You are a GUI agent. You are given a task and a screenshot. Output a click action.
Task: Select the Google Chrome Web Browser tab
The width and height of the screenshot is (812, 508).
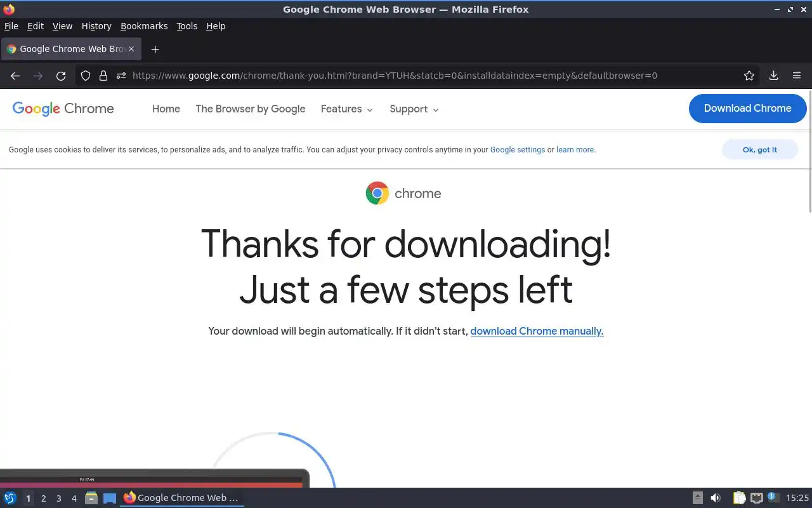[x=71, y=49]
